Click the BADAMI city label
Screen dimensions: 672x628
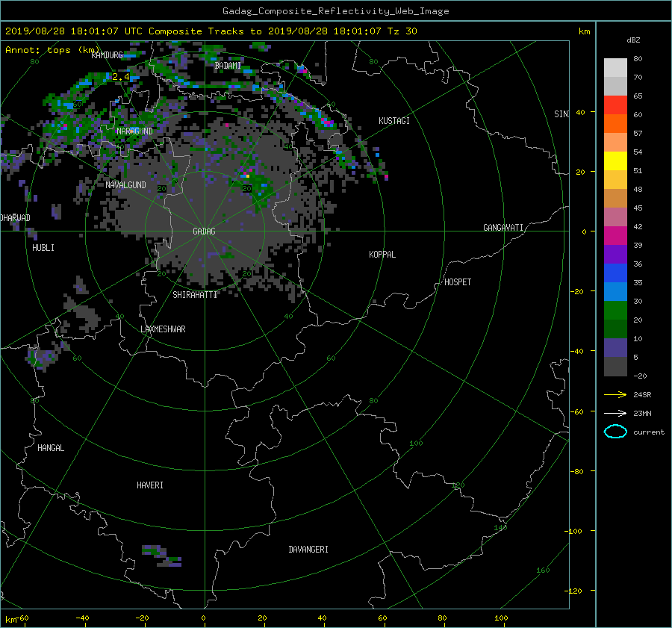[228, 66]
